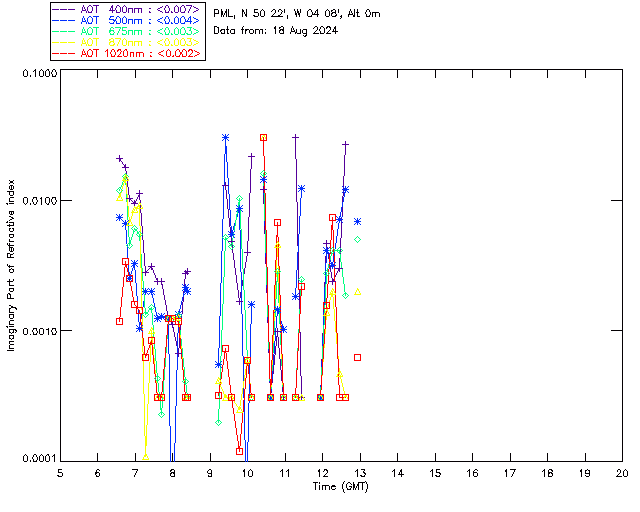Click the 0.0001 y-axis tick label
The image size is (640, 512).
(37, 459)
